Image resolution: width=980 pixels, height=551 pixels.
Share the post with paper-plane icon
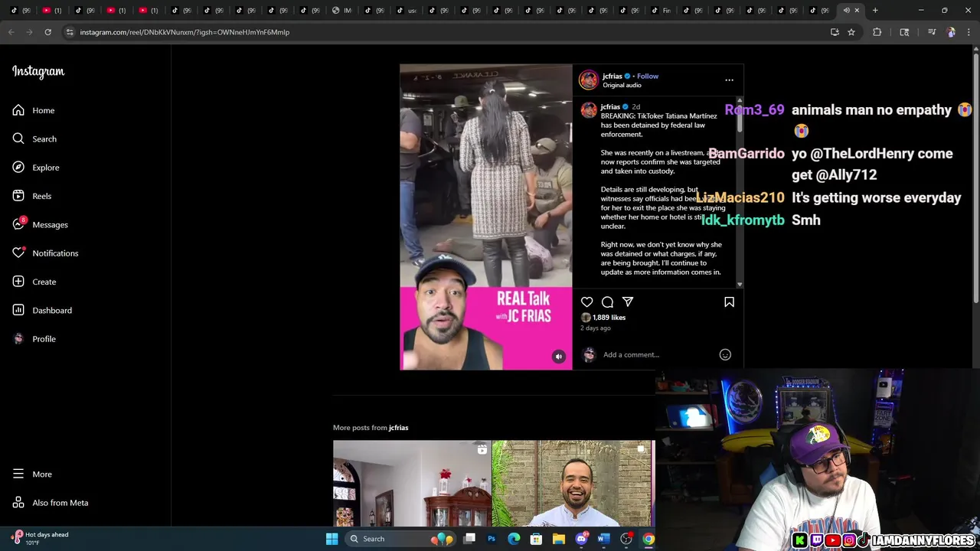[x=628, y=302]
